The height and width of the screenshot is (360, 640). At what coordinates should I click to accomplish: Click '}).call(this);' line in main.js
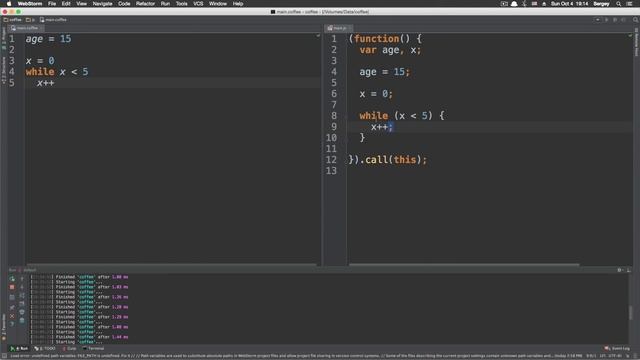[x=388, y=160]
